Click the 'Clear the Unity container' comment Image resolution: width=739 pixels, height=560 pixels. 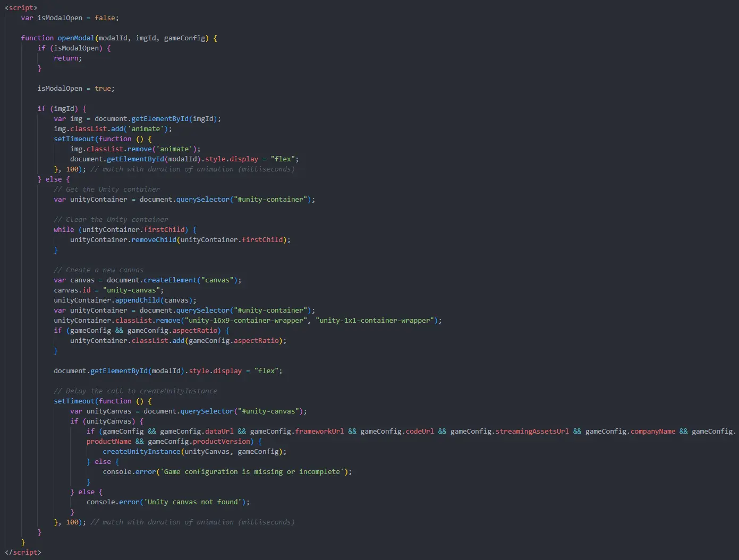[111, 220]
